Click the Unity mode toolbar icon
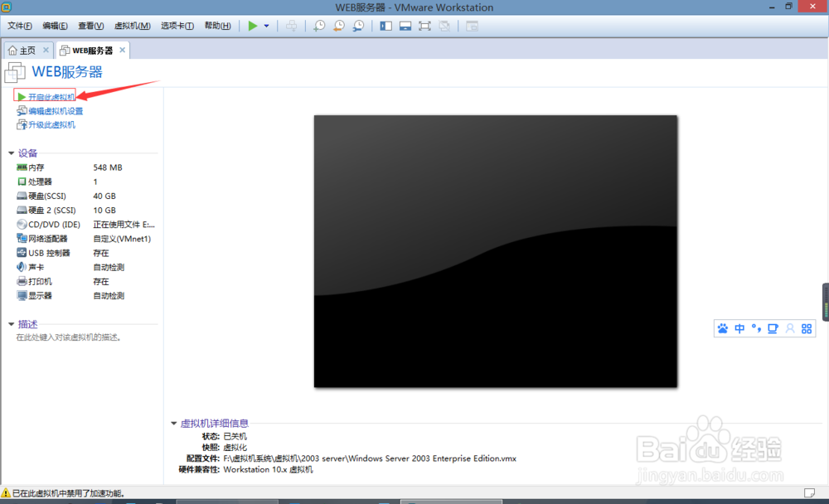This screenshot has width=829, height=504. pyautogui.click(x=444, y=26)
